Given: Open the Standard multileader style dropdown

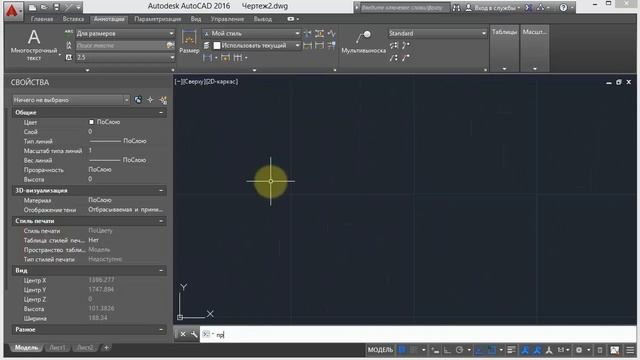Looking at the screenshot, I should [x=438, y=33].
